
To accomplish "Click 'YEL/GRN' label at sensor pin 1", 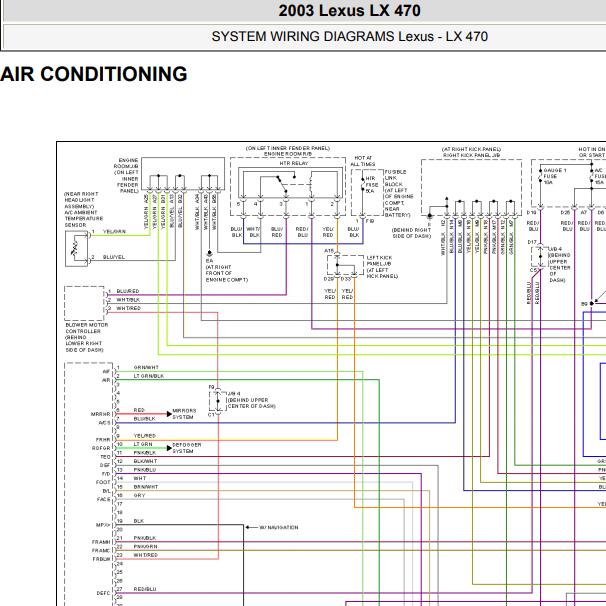I will pyautogui.click(x=114, y=232).
